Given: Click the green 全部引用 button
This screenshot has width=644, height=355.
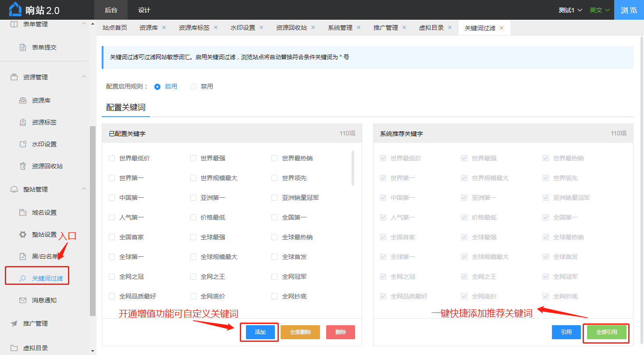Looking at the screenshot, I should point(606,332).
